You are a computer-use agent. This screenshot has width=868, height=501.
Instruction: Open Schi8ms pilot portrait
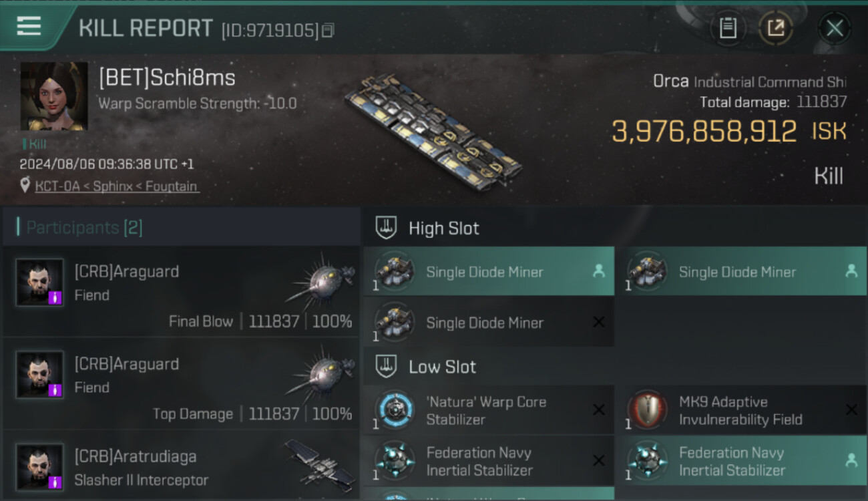(x=54, y=96)
